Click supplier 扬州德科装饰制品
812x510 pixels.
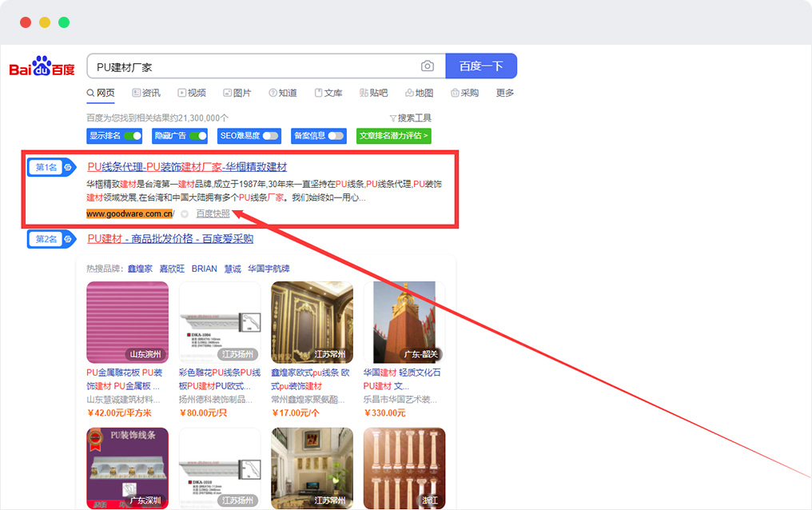(216, 399)
